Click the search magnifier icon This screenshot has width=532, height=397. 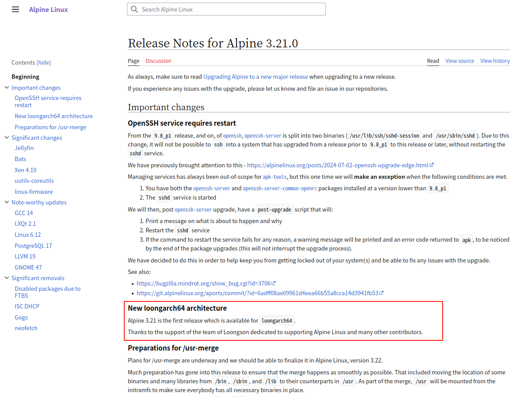click(134, 9)
